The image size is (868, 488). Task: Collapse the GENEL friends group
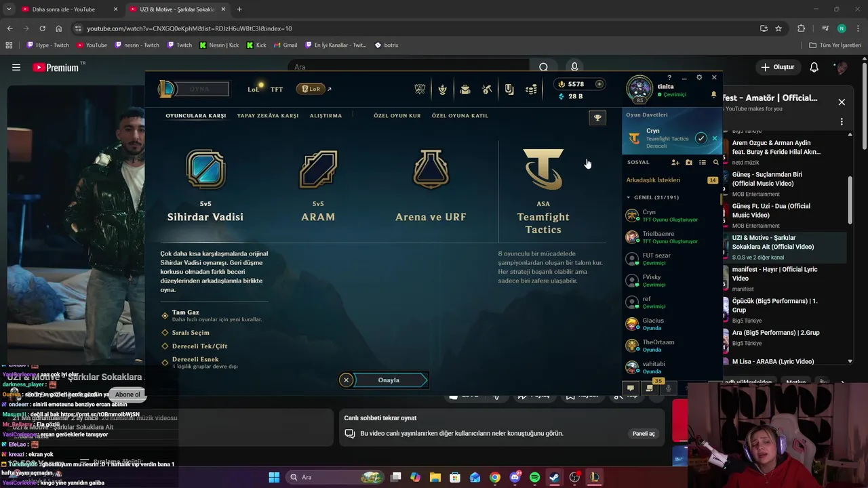point(629,198)
